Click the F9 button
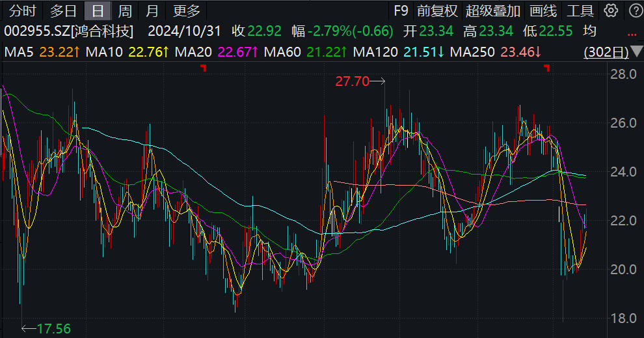The height and width of the screenshot is (338, 644). (401, 10)
